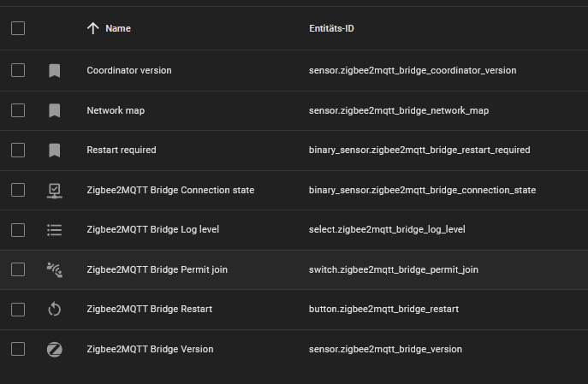Click the restart arrow icon for Bridge Restart
The image size is (588, 384).
(55, 310)
